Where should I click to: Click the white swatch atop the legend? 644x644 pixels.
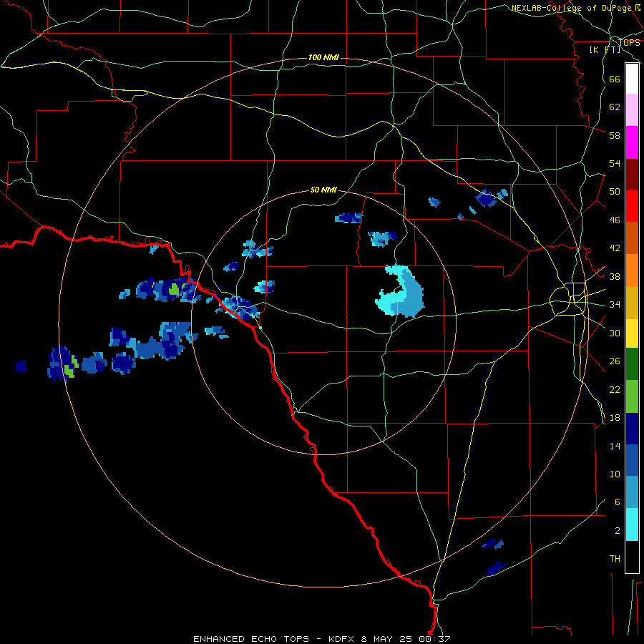click(x=632, y=79)
